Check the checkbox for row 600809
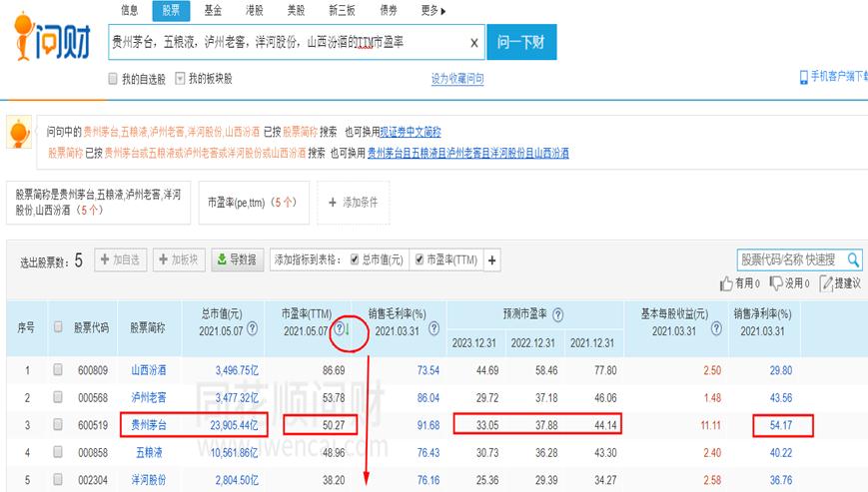The height and width of the screenshot is (492, 868). click(58, 369)
